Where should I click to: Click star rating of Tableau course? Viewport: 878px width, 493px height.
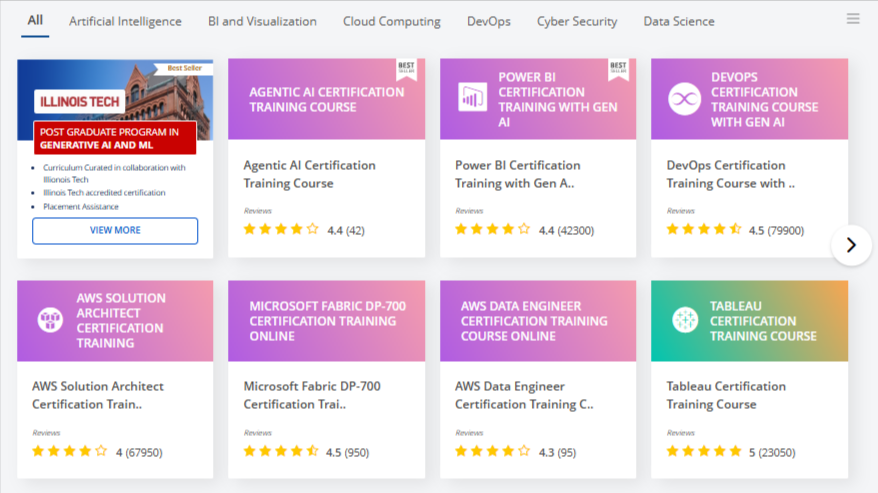tap(704, 451)
